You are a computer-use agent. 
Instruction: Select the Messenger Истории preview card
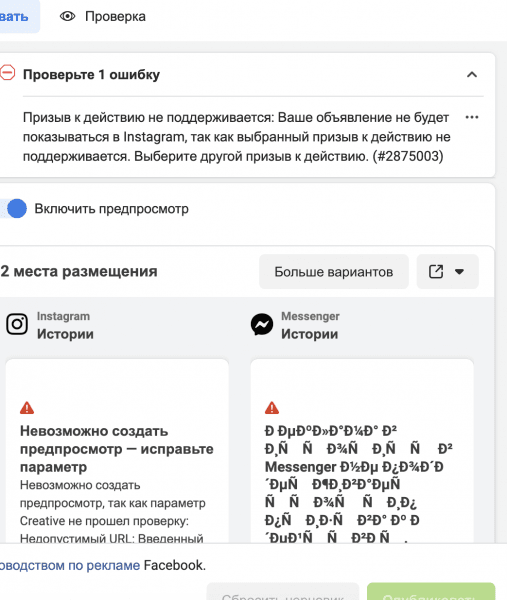(x=362, y=451)
